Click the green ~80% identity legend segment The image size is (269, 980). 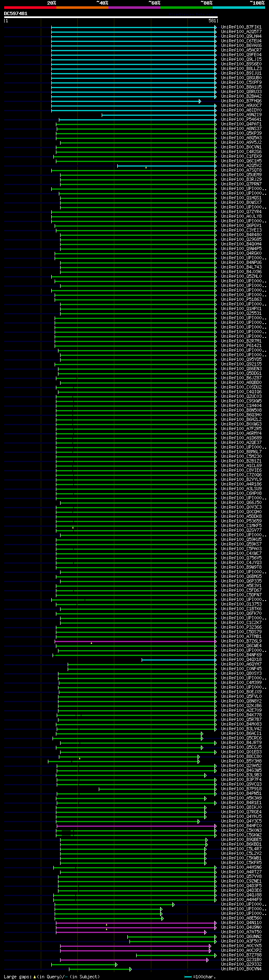click(x=186, y=8)
